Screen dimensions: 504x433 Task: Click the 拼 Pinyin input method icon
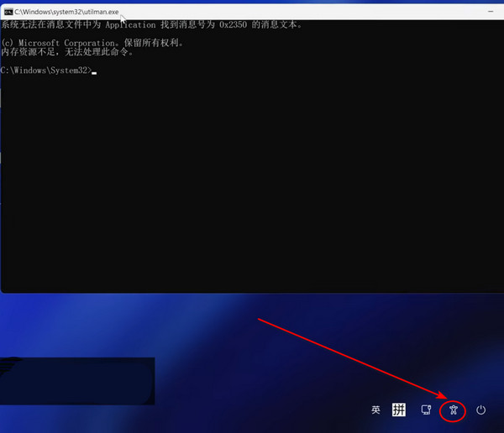point(399,410)
